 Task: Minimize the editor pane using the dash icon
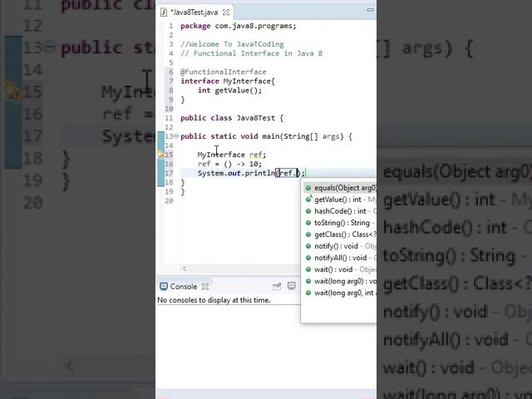[x=370, y=10]
